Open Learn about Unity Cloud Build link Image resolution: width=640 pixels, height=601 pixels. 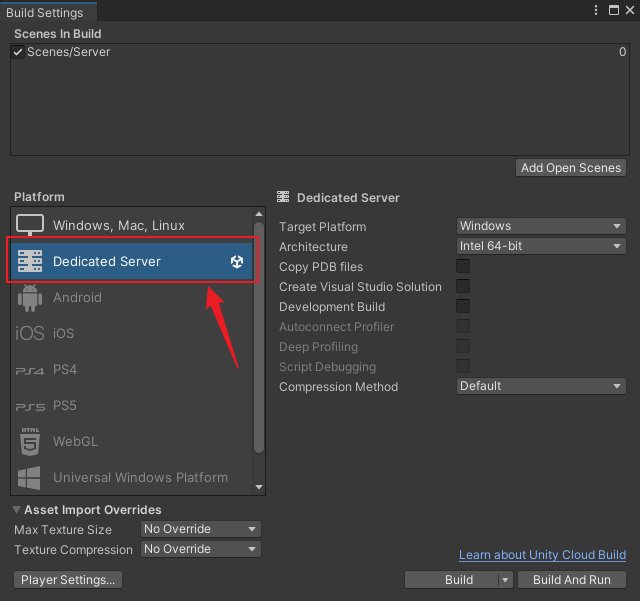(x=542, y=555)
